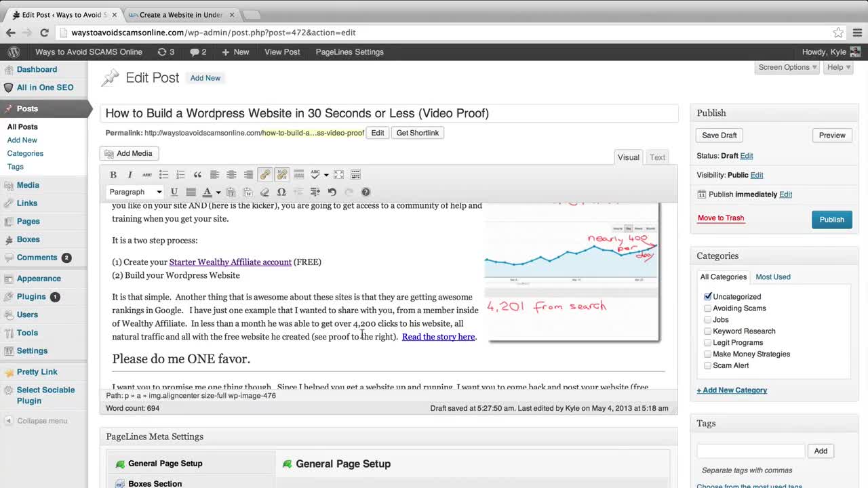Select the All Categories tab

click(723, 277)
